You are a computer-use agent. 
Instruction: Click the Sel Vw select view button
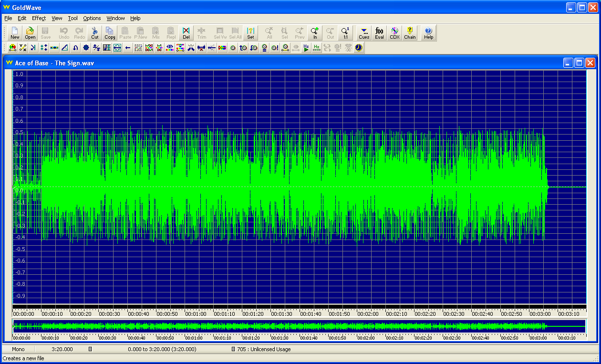220,33
